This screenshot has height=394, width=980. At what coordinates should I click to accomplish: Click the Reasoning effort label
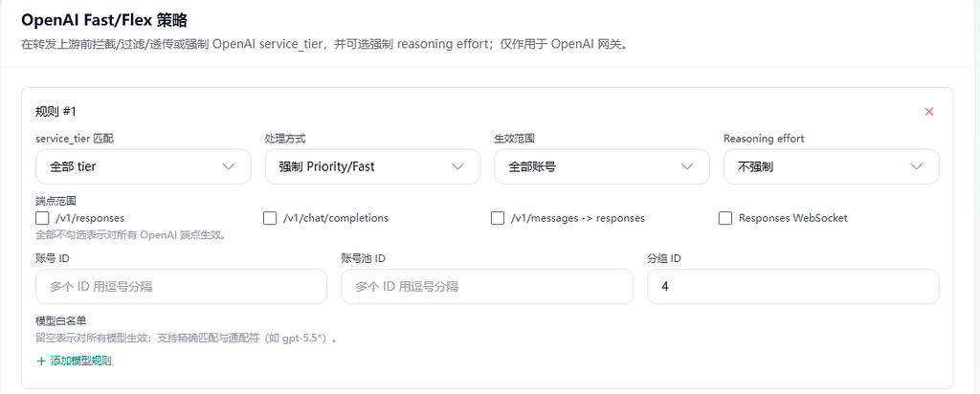click(764, 139)
